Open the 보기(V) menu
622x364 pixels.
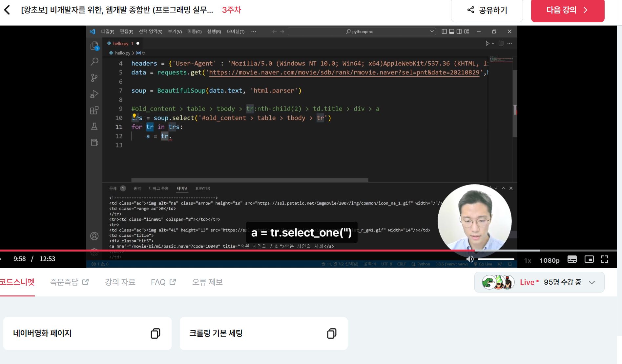point(175,31)
